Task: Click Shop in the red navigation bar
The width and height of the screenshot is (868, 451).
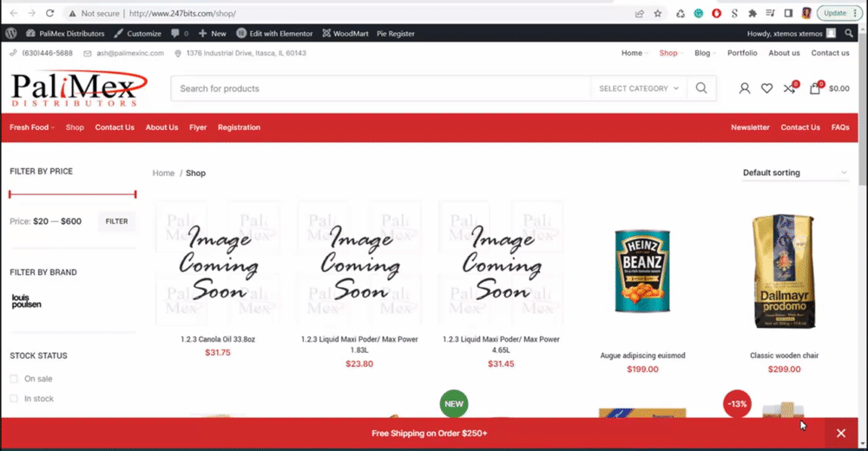Action: point(75,127)
